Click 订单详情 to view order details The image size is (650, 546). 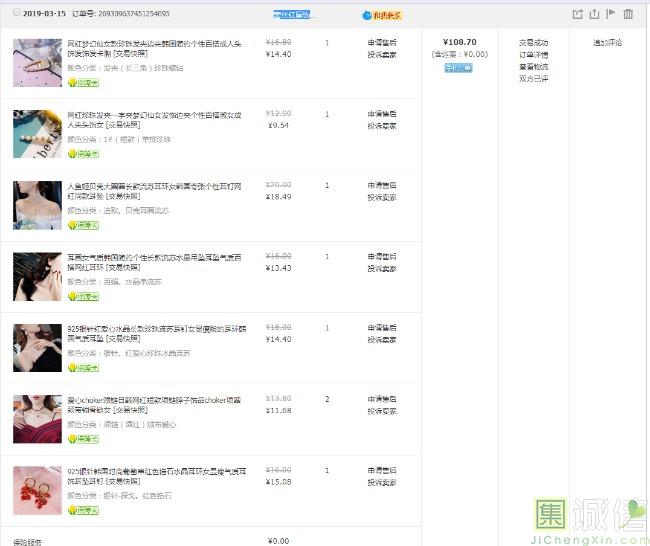pos(533,55)
